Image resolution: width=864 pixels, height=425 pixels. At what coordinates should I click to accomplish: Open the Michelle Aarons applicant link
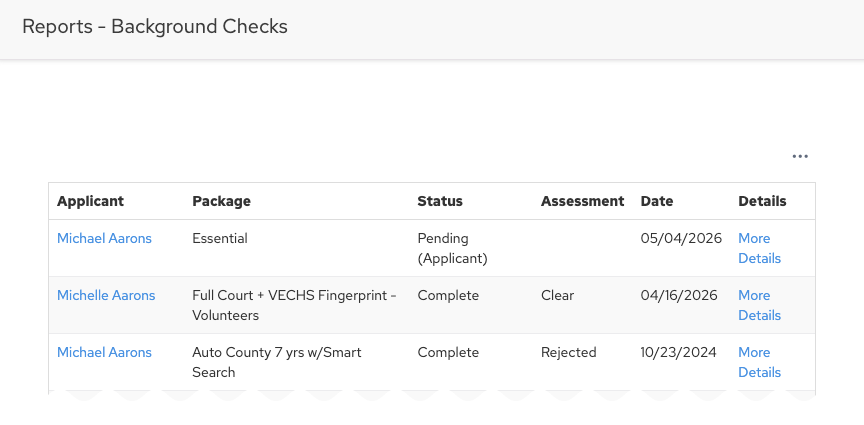pos(106,295)
